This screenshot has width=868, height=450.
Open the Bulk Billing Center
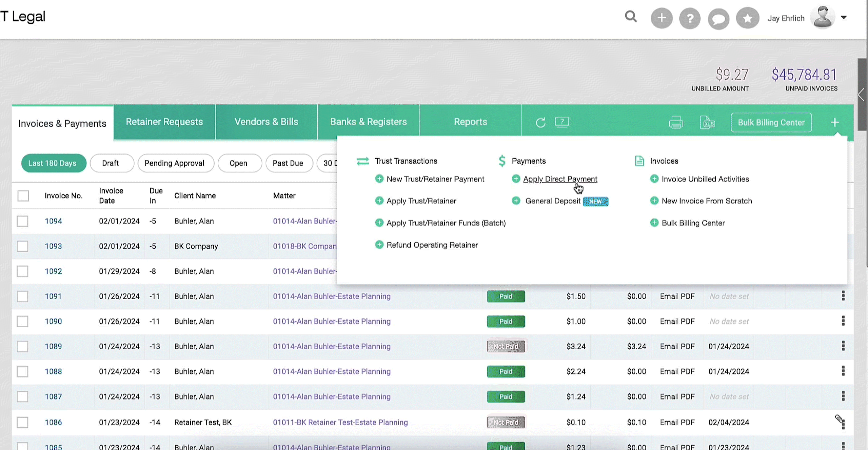point(771,122)
